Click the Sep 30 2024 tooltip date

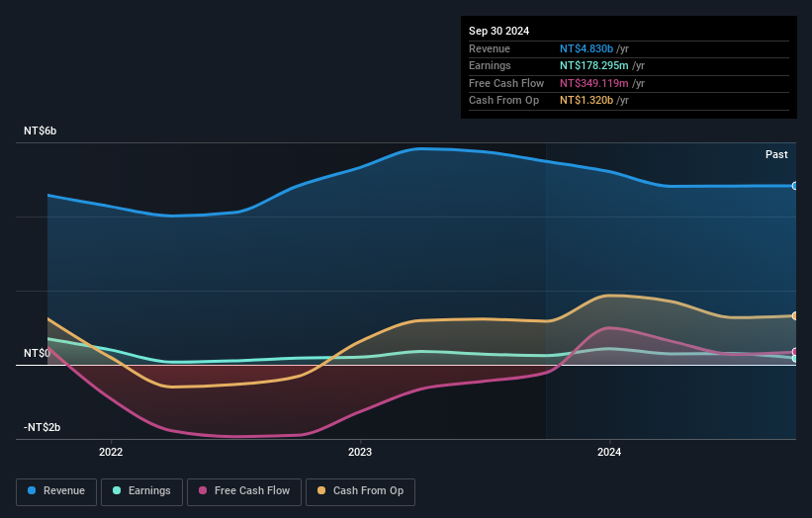click(498, 31)
